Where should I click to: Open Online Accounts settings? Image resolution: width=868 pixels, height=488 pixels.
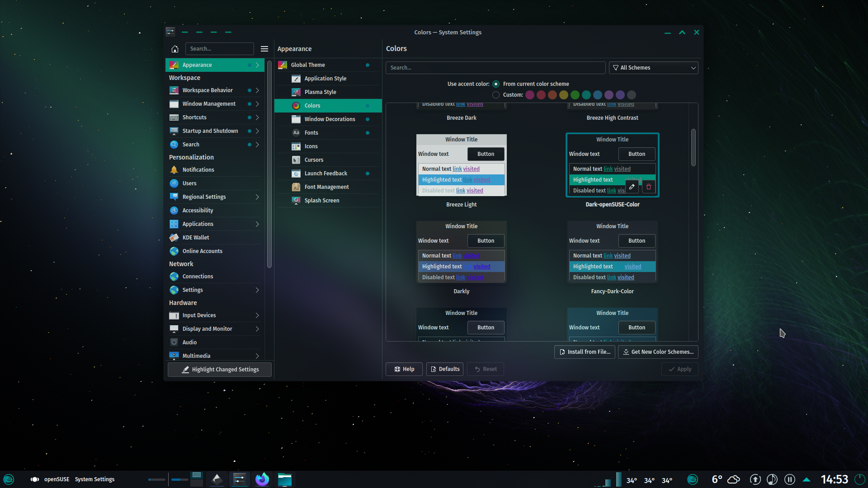point(215,251)
